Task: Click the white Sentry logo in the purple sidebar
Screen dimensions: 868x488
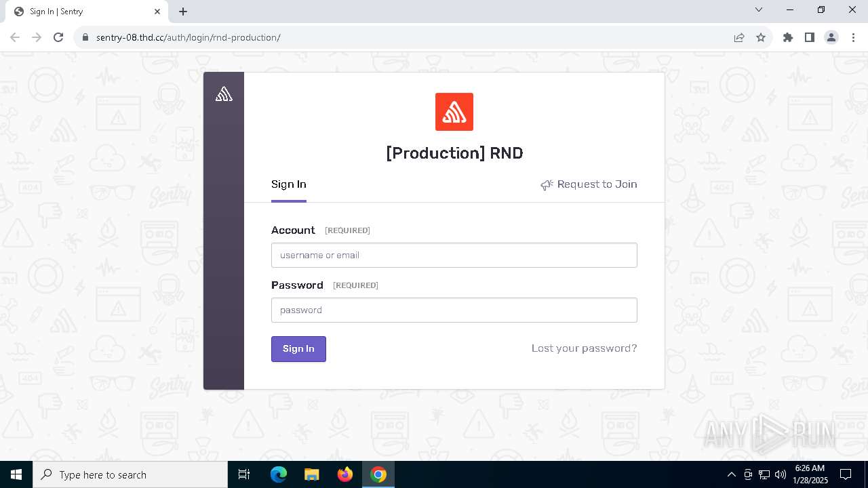Action: click(x=224, y=95)
